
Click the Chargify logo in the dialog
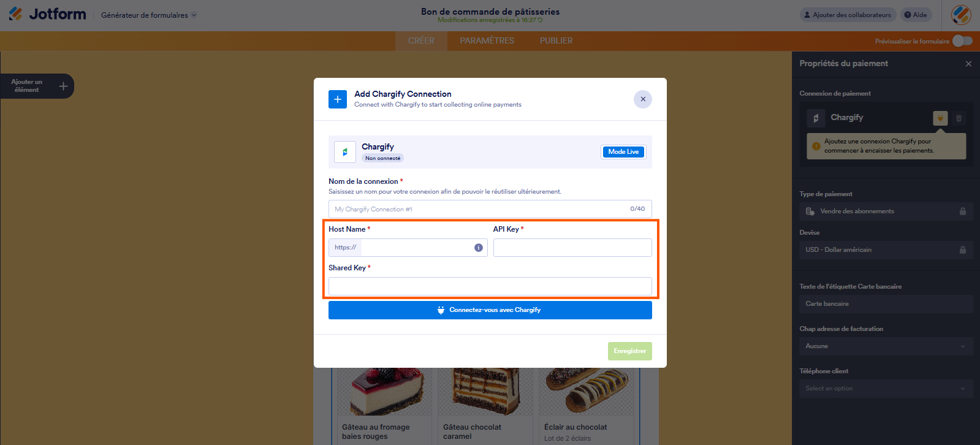coord(344,151)
